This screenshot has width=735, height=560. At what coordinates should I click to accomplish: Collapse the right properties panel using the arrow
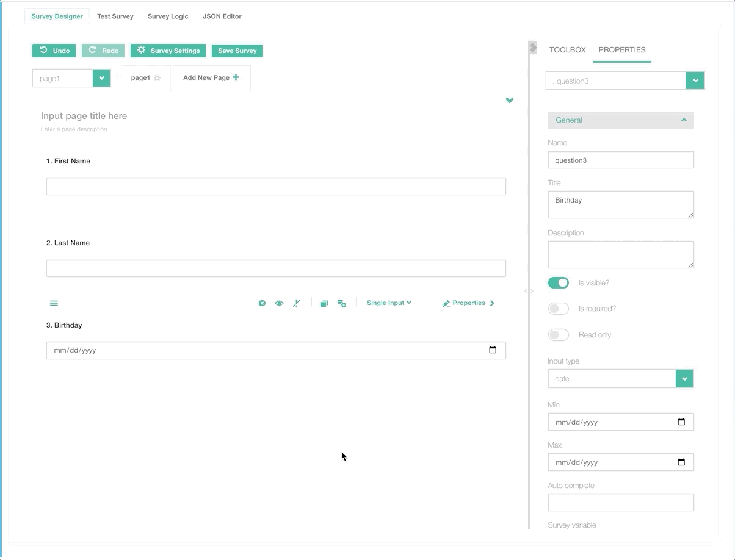pyautogui.click(x=533, y=48)
